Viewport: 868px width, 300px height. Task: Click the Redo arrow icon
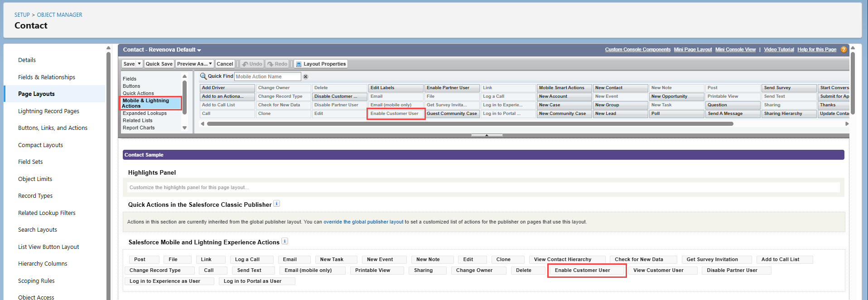click(270, 64)
